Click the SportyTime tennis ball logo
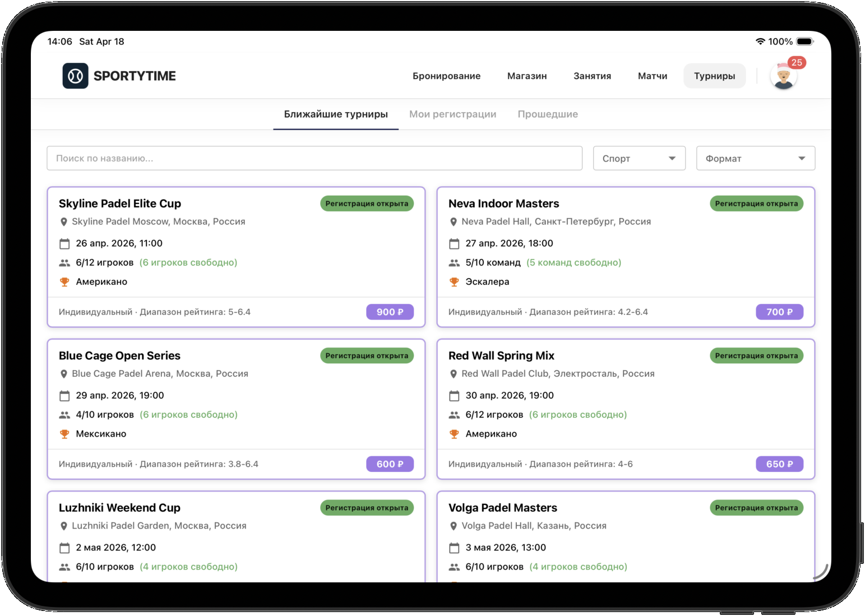Viewport: 865px width, 616px height. (75, 76)
